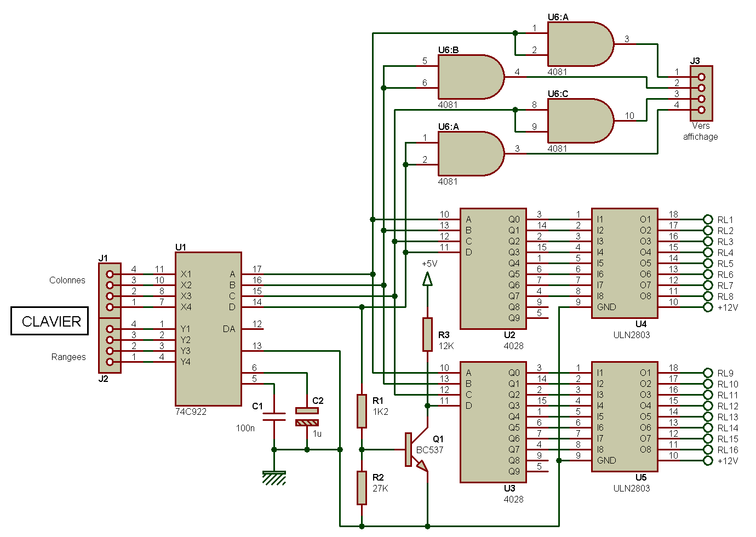Select the ground symbol below C1
This screenshot has height=537, width=756.
[x=274, y=478]
